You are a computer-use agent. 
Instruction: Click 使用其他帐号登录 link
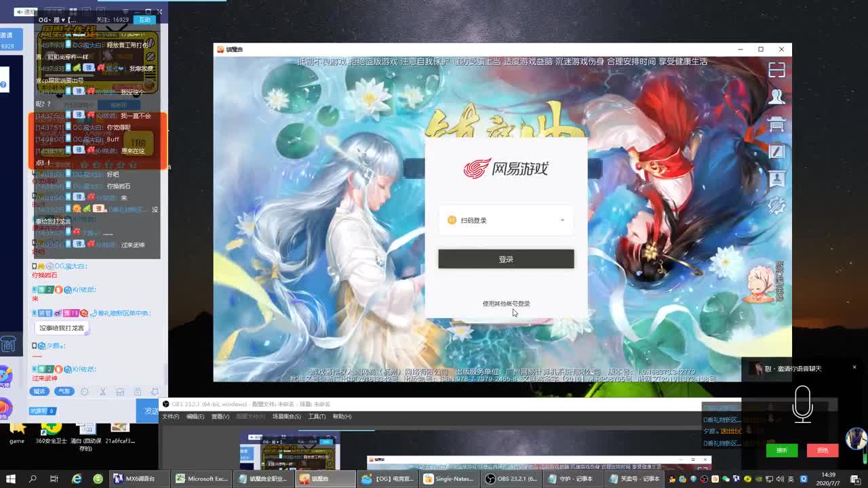[x=506, y=304]
